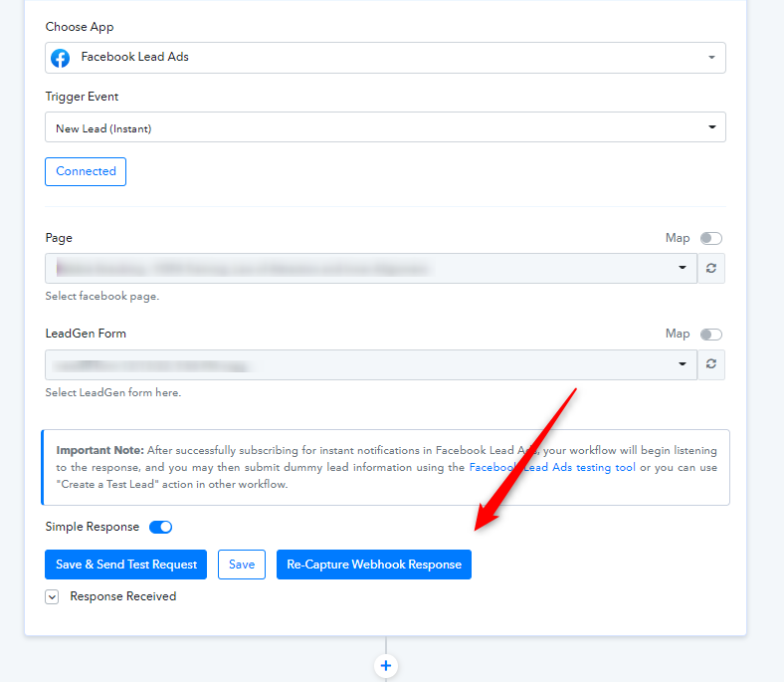Open the Choose App dropdown
784x682 pixels.
[385, 58]
